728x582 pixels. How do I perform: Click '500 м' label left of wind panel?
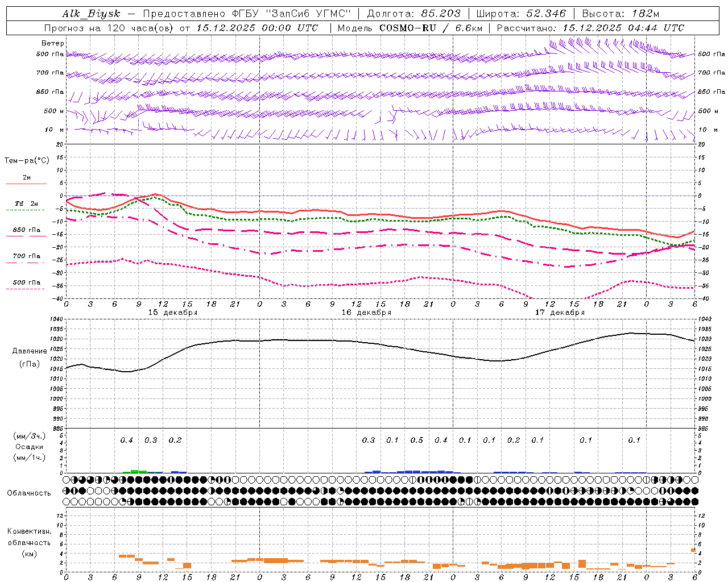[54, 111]
